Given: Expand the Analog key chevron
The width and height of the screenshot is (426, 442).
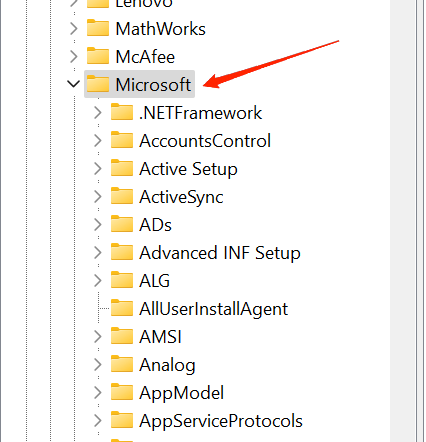Looking at the screenshot, I should click(98, 365).
